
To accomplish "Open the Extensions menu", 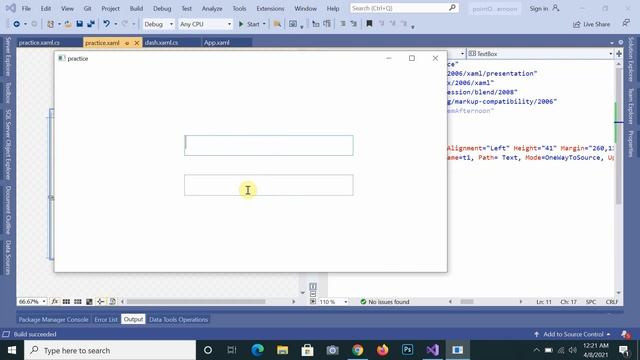I will 270,8.
